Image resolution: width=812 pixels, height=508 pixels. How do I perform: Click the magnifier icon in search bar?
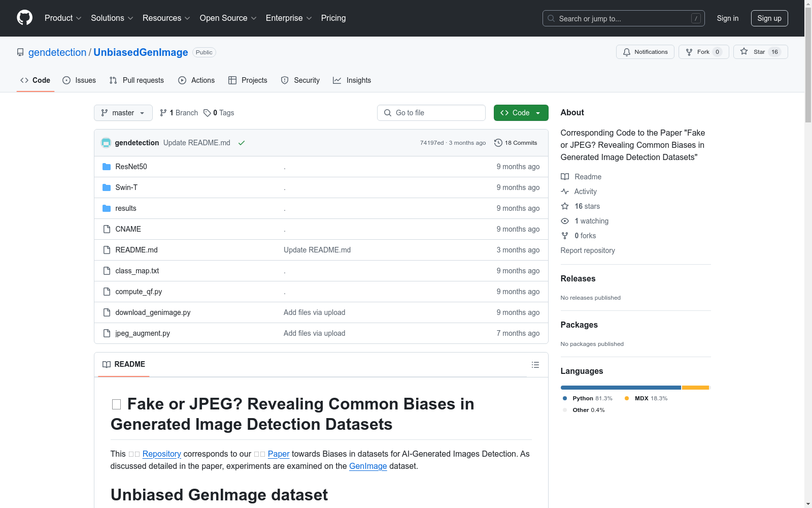tap(551, 18)
